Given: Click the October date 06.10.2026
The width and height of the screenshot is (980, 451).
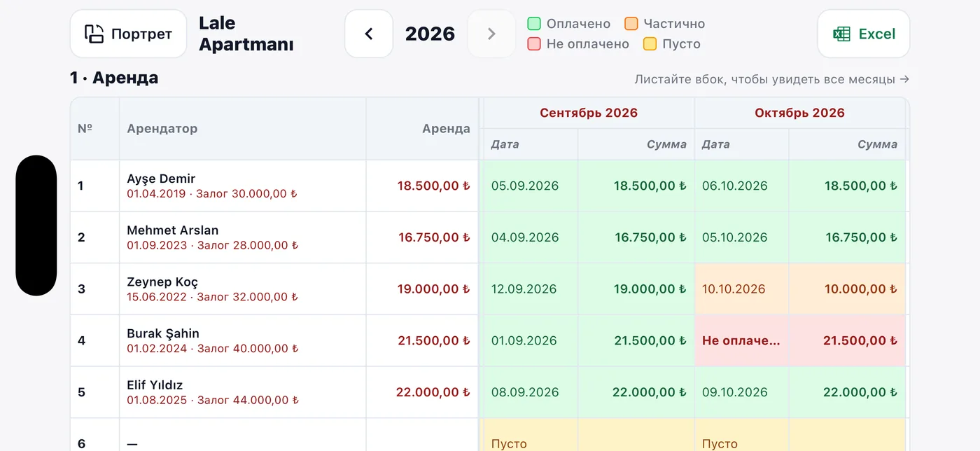Looking at the screenshot, I should [x=735, y=186].
